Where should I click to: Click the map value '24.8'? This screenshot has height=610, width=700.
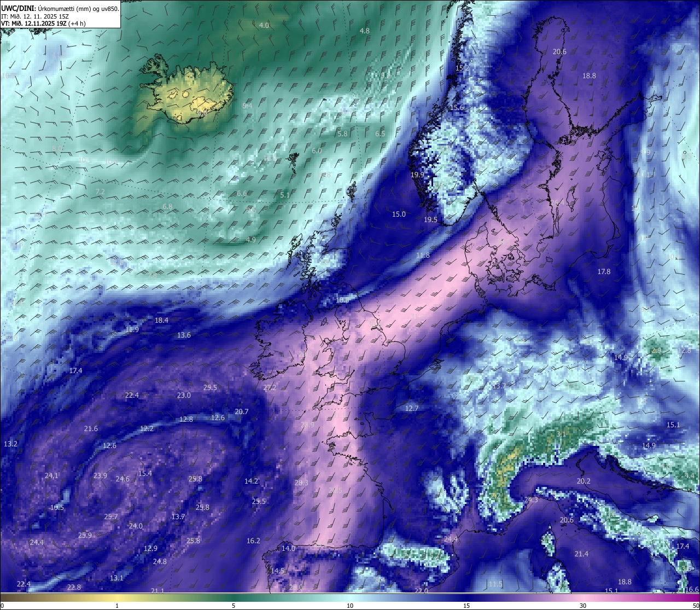(160, 562)
